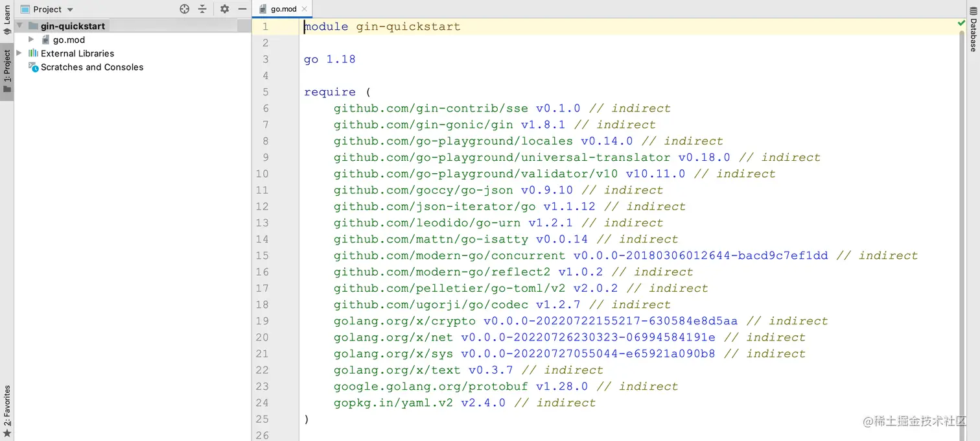Click the closing parenthesis on line 25

coord(307,419)
